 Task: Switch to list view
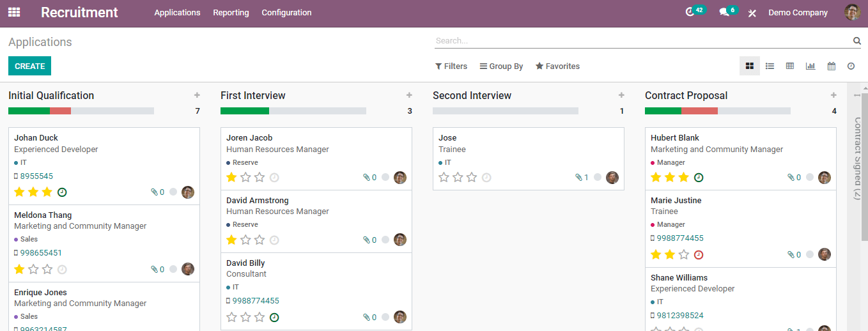pos(770,66)
